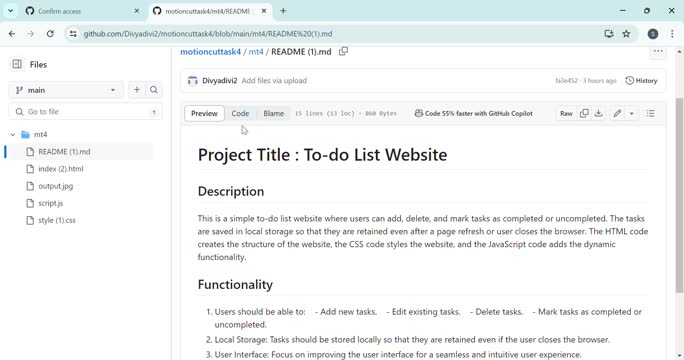Open script.js in the file tree

pos(51,203)
